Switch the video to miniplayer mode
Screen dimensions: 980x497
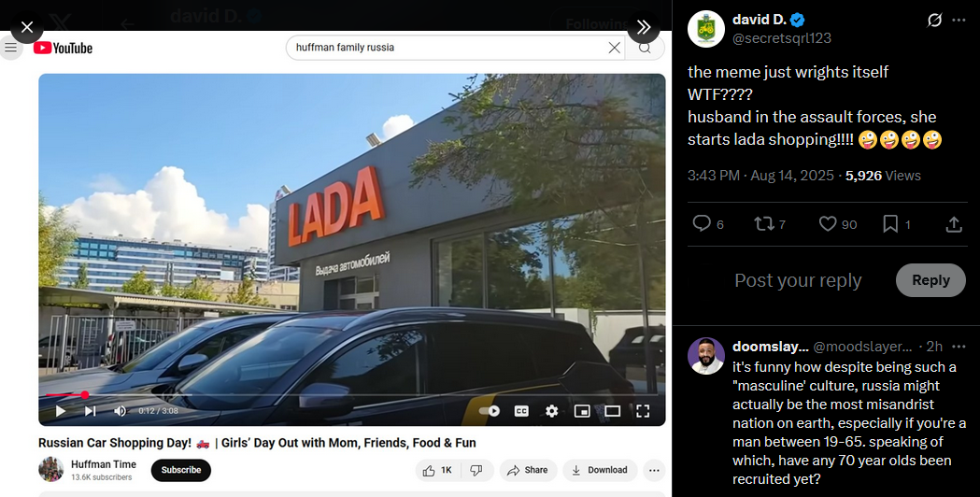[582, 411]
